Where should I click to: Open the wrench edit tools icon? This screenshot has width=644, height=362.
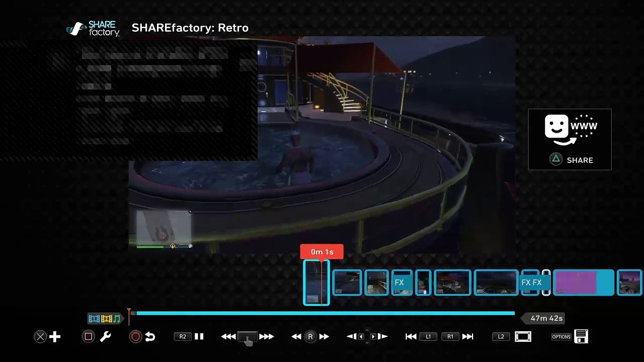coord(105,337)
